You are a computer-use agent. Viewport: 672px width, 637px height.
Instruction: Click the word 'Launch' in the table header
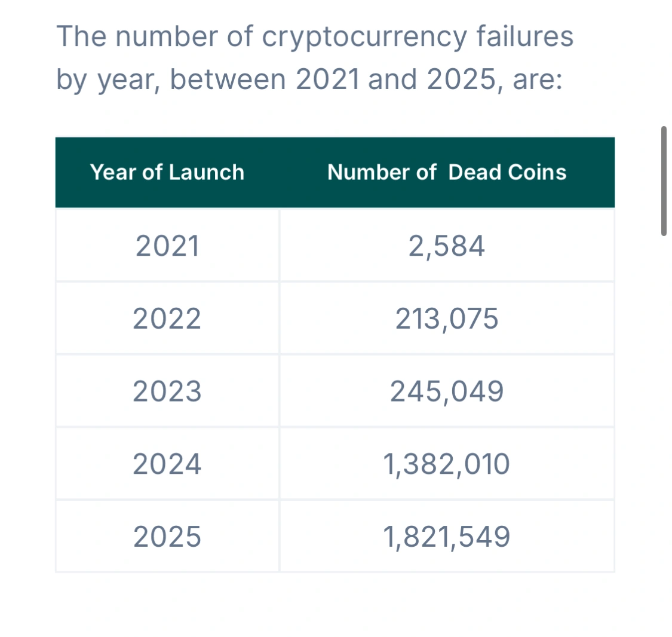[x=207, y=172]
